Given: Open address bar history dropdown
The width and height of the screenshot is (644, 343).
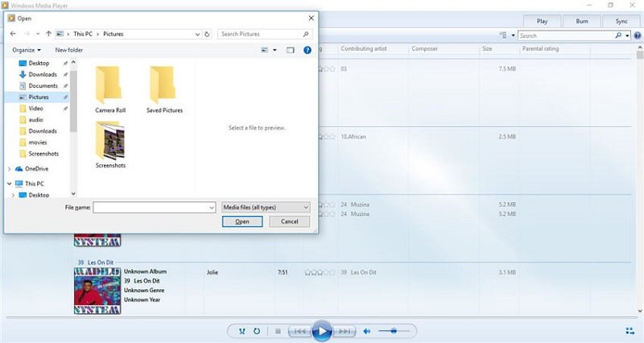Looking at the screenshot, I should pyautogui.click(x=197, y=34).
